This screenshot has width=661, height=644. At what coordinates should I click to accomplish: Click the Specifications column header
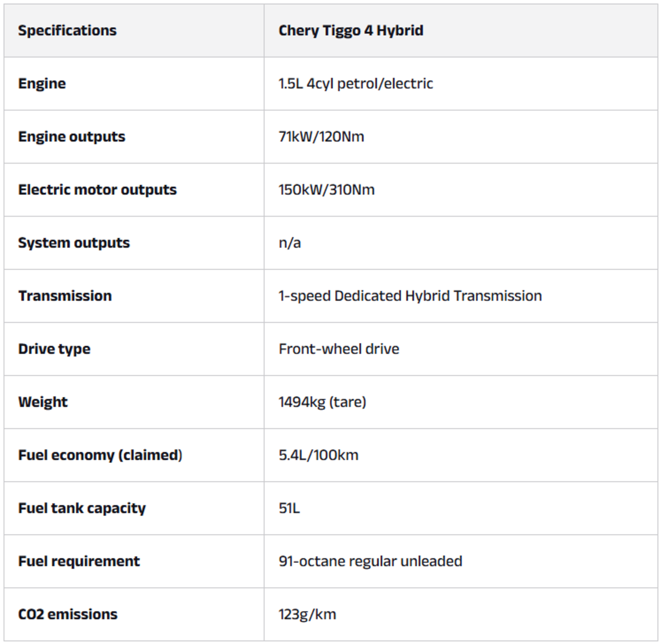(67, 30)
